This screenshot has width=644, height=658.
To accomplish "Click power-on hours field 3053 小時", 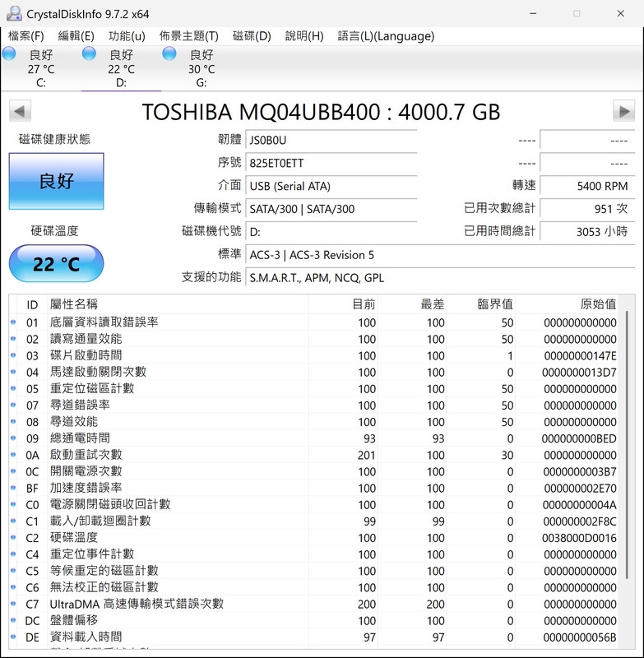I will point(587,231).
